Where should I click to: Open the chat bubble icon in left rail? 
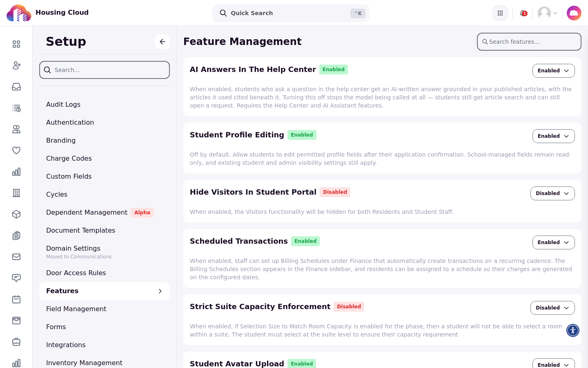16,278
